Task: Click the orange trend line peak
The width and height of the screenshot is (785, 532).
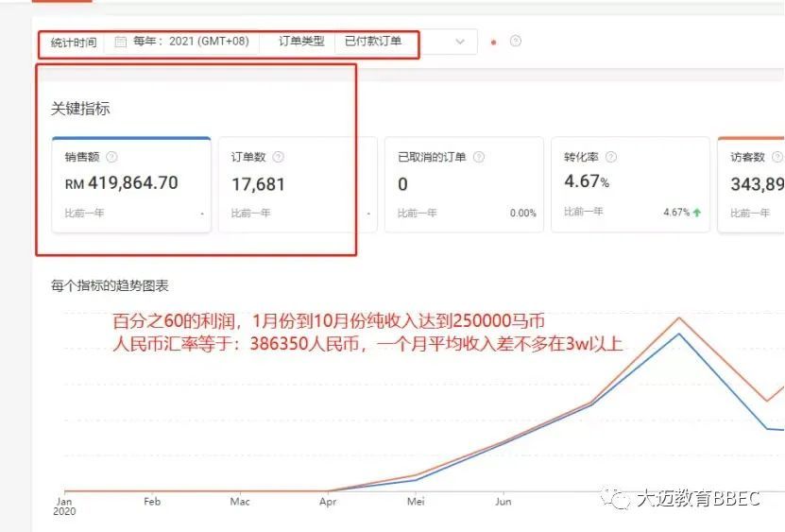Action: coord(679,317)
